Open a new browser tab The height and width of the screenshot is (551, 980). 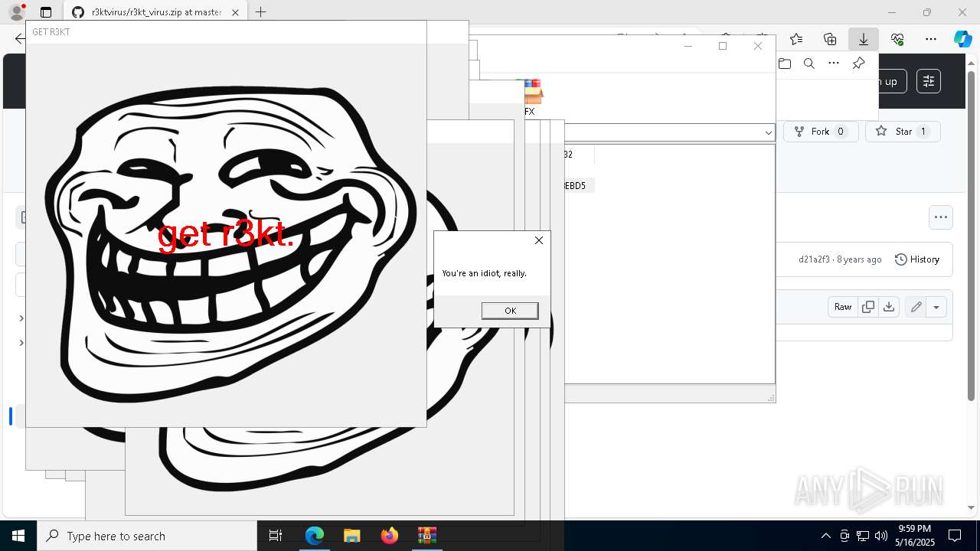[x=260, y=12]
